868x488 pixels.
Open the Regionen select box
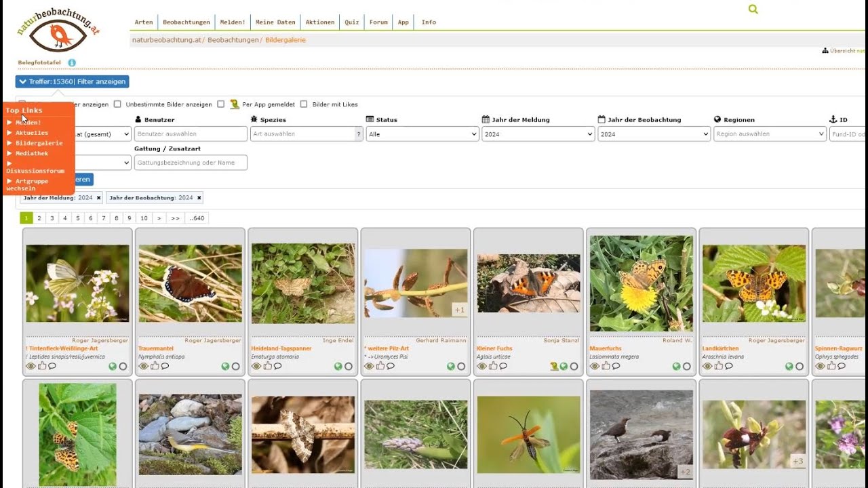click(770, 134)
